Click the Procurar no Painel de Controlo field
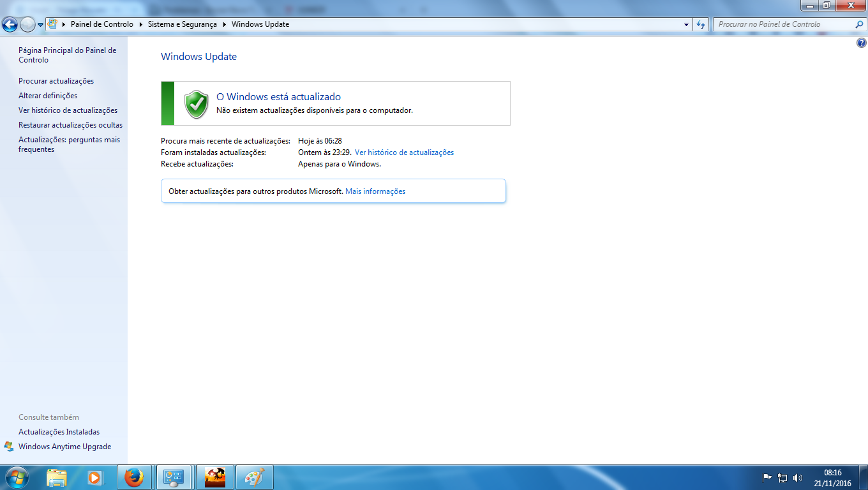868x490 pixels. (784, 24)
